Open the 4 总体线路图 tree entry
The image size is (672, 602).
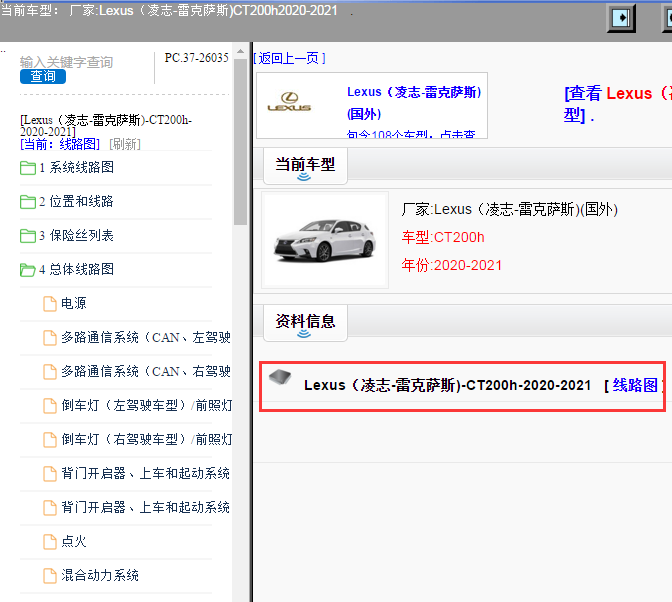click(77, 269)
